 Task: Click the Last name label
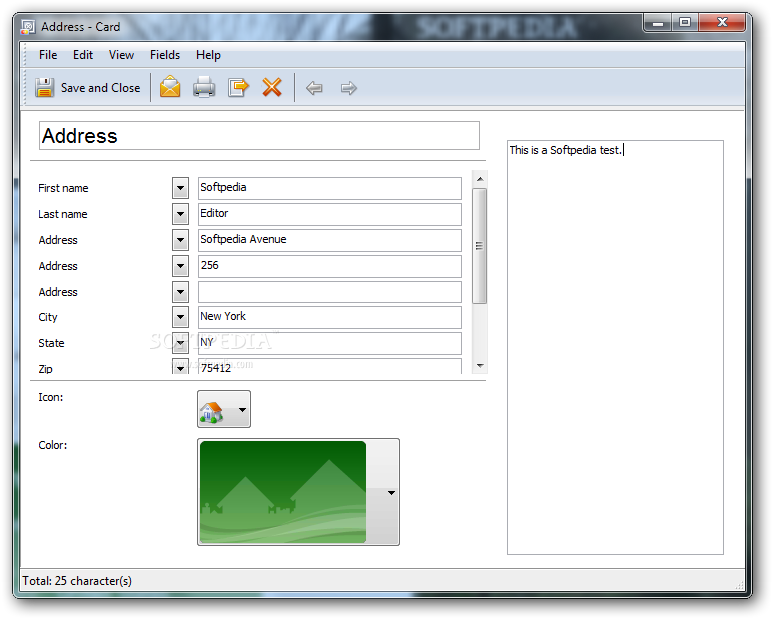click(63, 214)
